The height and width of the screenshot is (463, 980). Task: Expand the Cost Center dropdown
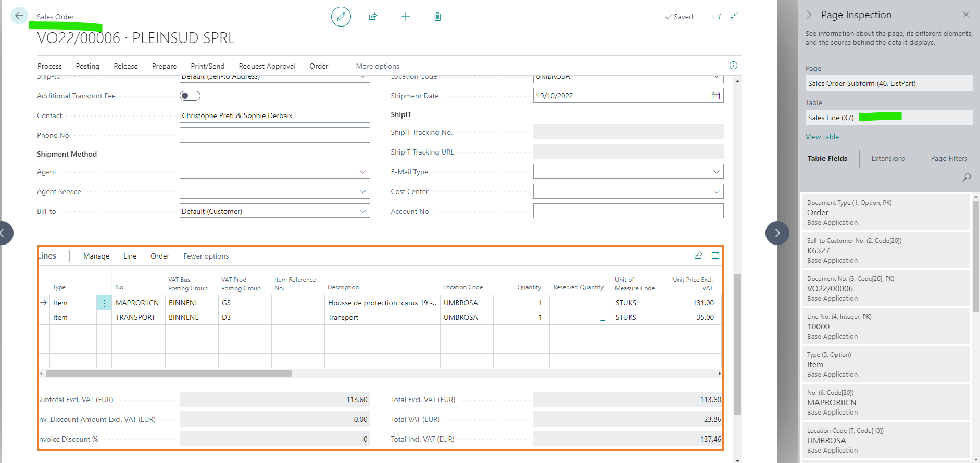(x=716, y=191)
